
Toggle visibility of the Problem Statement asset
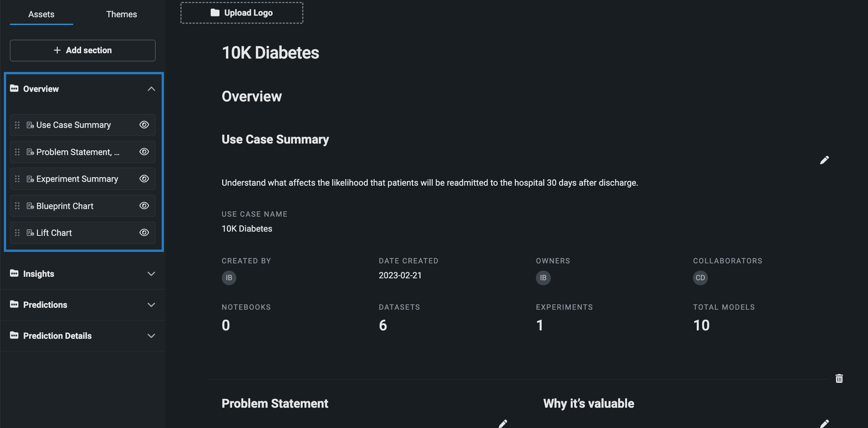(144, 152)
